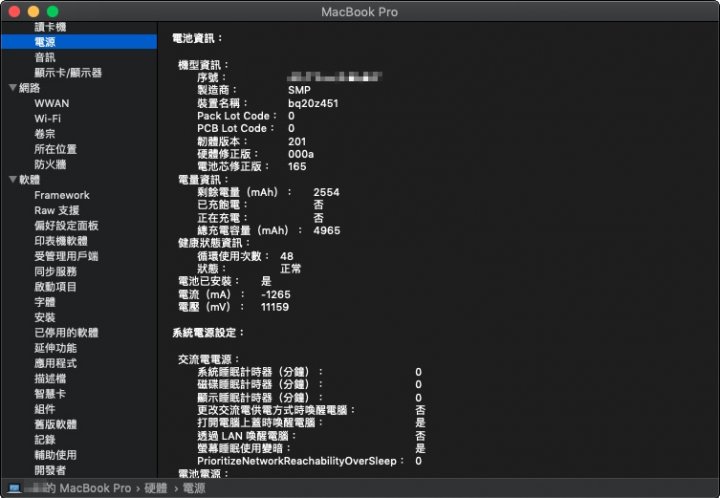Select WWAN under network
The height and width of the screenshot is (498, 720).
coord(52,103)
